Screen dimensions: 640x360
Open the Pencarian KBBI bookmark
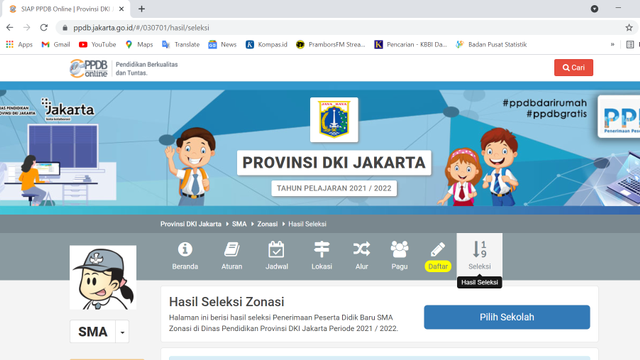(411, 44)
